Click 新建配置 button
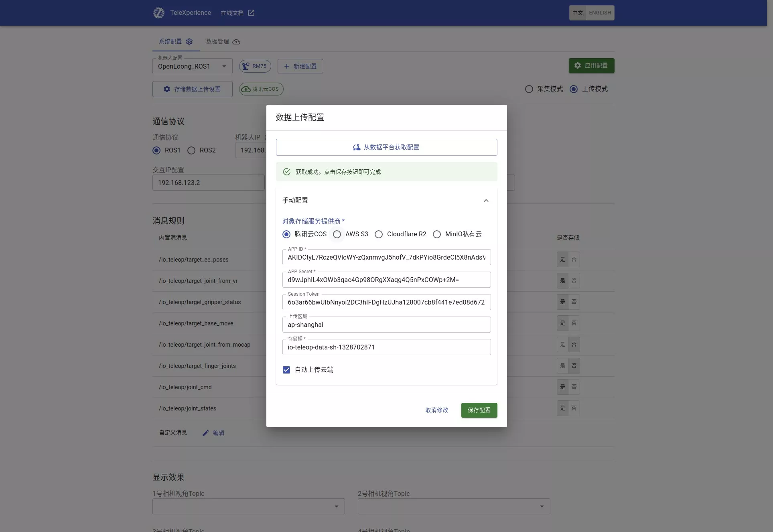 click(300, 66)
